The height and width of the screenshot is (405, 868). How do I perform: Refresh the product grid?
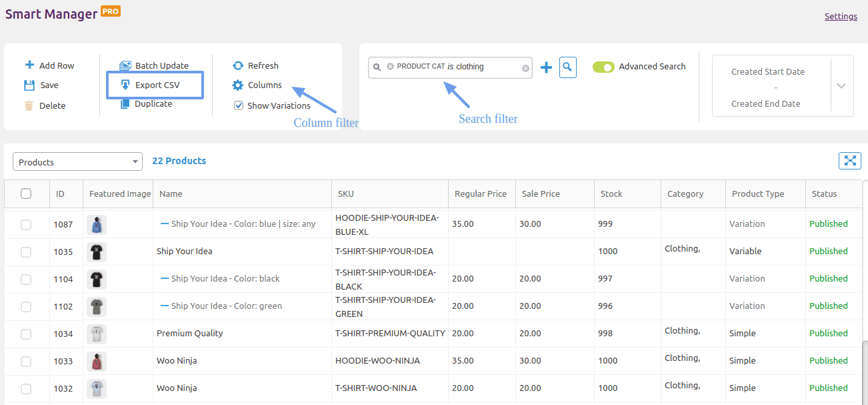[255, 65]
